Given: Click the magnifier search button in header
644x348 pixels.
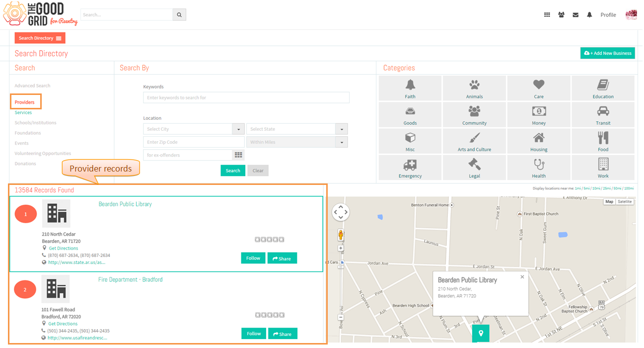Looking at the screenshot, I should tap(179, 14).
